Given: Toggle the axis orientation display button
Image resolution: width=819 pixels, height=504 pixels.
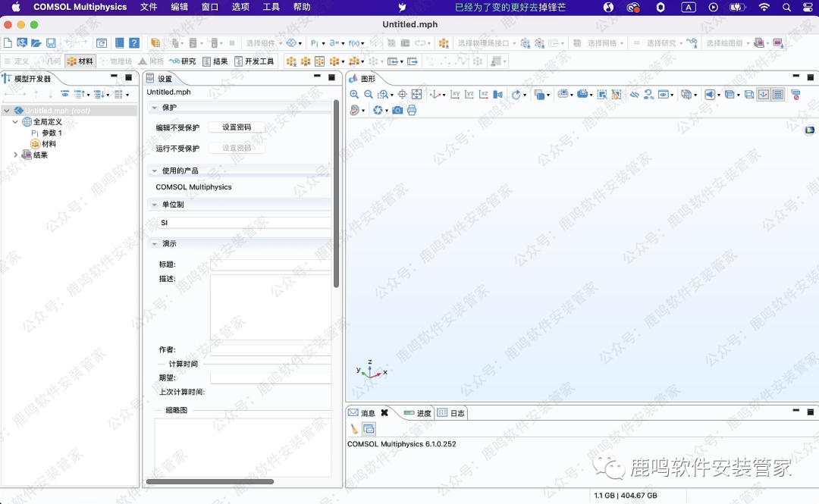Looking at the screenshot, I should click(764, 95).
